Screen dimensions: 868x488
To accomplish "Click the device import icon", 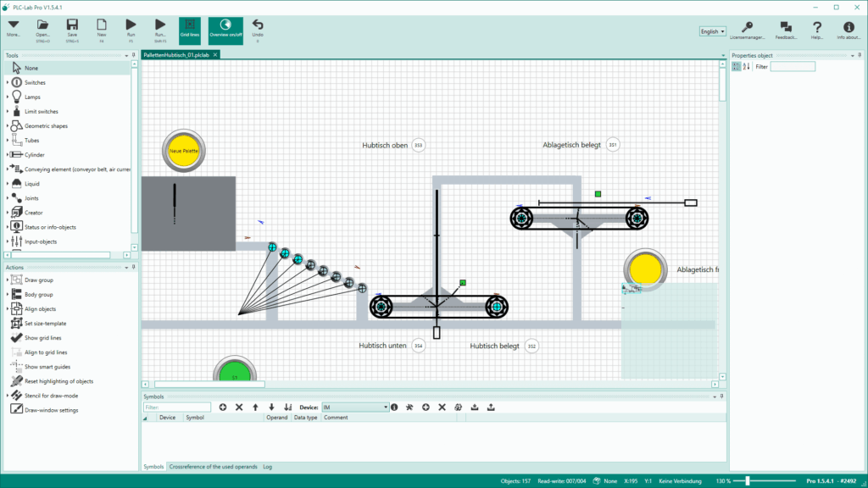I will (x=475, y=408).
